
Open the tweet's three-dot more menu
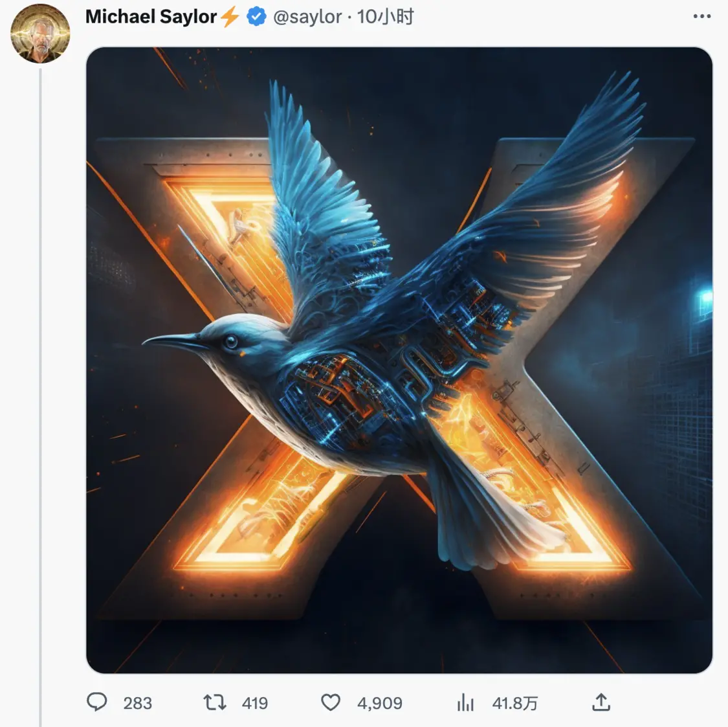(x=701, y=16)
